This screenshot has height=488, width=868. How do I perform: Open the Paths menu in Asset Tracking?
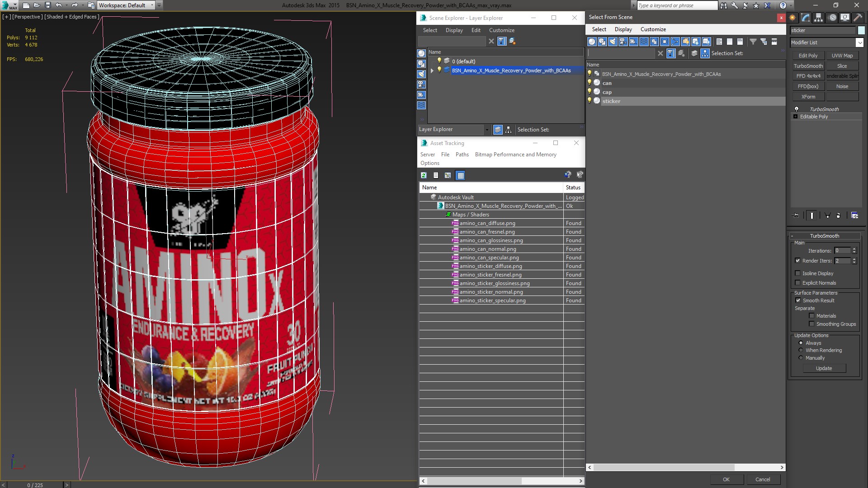coord(462,155)
